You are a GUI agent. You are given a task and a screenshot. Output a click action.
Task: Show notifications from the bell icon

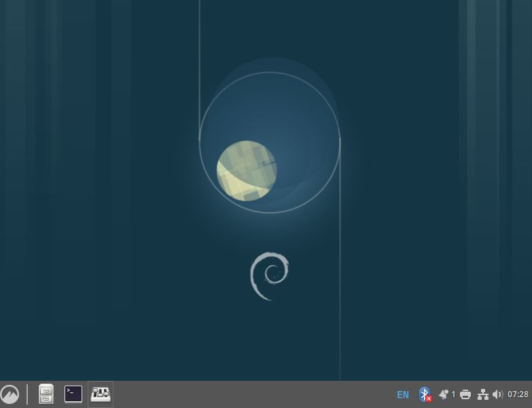(444, 394)
